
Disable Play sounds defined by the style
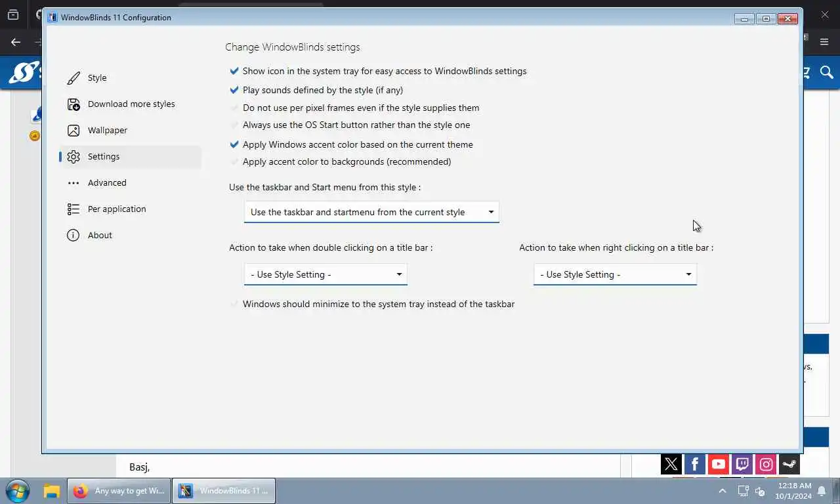pyautogui.click(x=234, y=90)
